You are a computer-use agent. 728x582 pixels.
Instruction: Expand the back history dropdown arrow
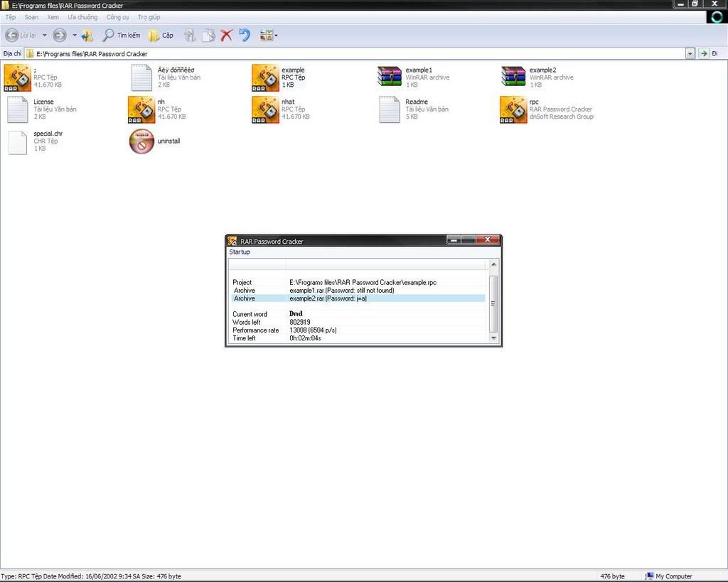pos(45,36)
